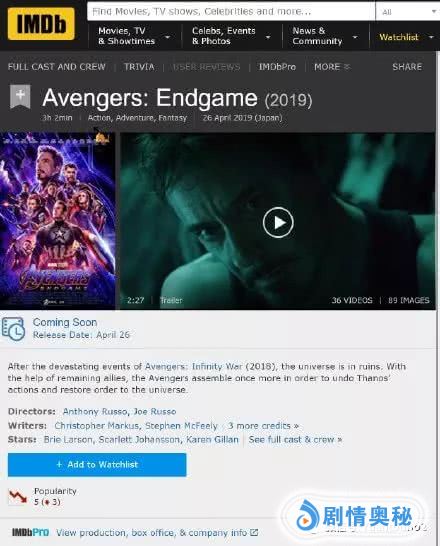Click the red popularity trend icon
The width and height of the screenshot is (440, 546).
pos(18,497)
